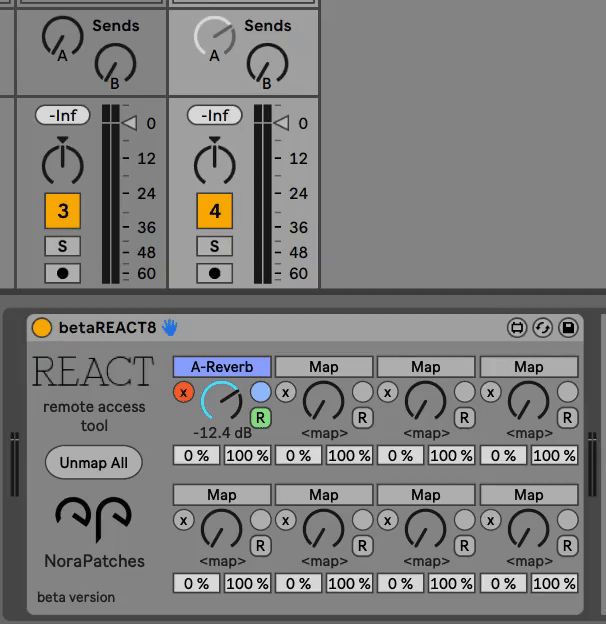Click the A-Reverb knob showing -12.4 dB
The height and width of the screenshot is (624, 606).
221,402
